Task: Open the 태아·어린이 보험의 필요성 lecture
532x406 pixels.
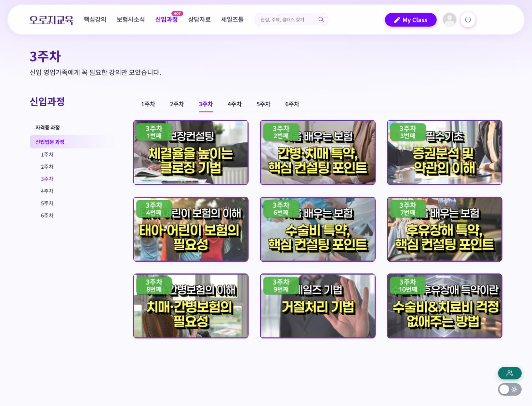Action: [191, 229]
